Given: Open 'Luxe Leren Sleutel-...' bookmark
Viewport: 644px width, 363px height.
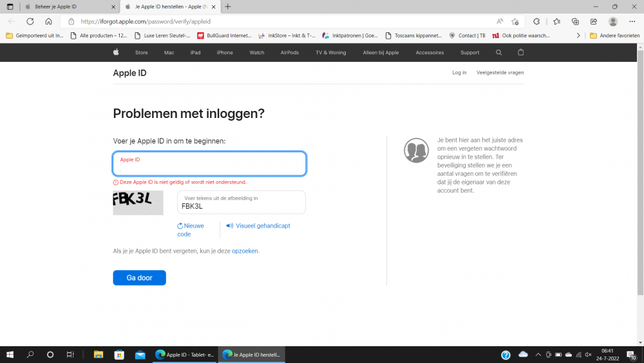Looking at the screenshot, I should 162,35.
